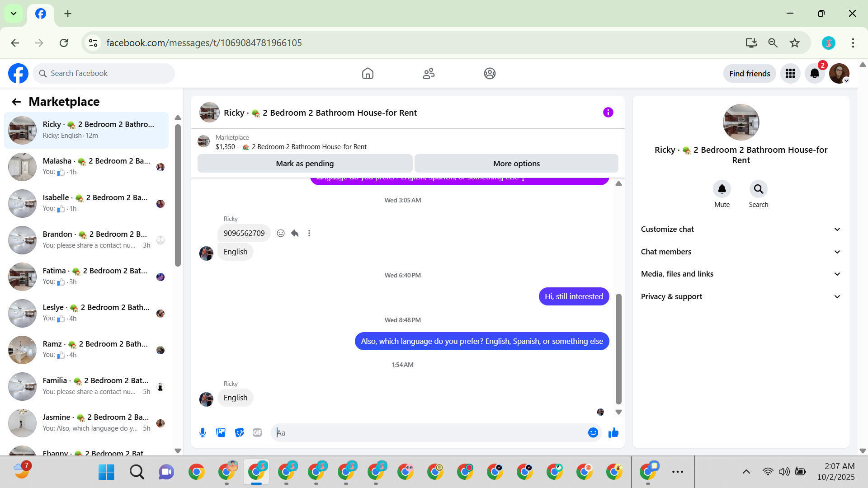The image size is (868, 488).
Task: Send a thumbs-up like
Action: (613, 433)
